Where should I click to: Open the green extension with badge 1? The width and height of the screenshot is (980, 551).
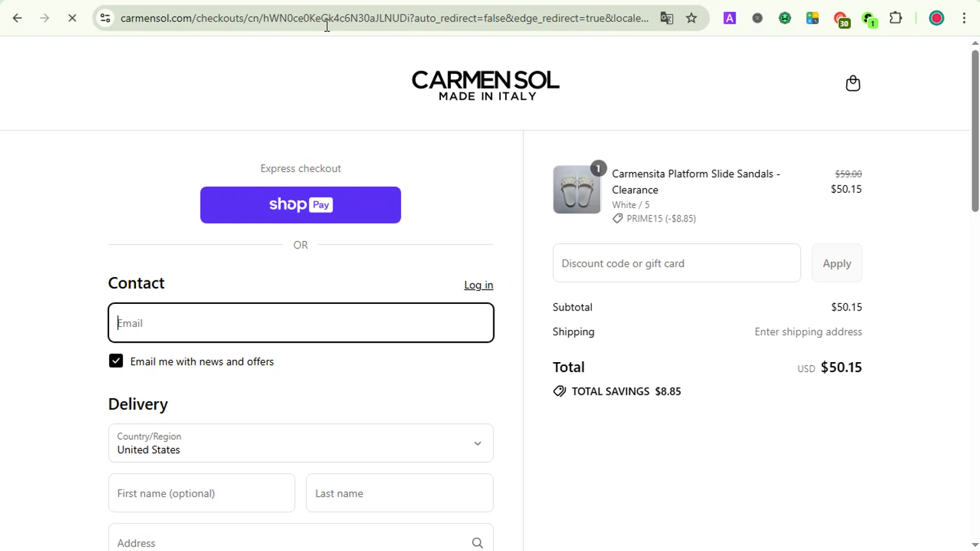click(x=870, y=20)
